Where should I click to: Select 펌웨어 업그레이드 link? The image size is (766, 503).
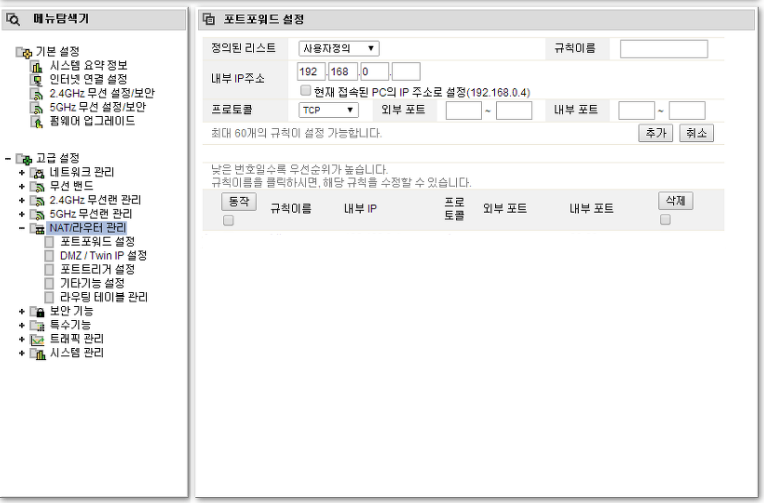click(92, 122)
